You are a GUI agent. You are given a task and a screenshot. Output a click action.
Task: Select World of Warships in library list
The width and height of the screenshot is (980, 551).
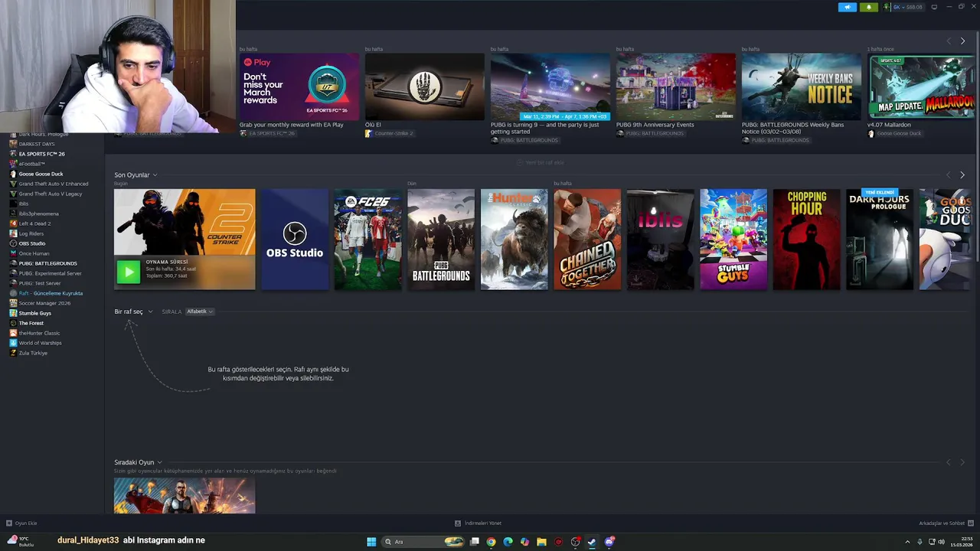40,343
